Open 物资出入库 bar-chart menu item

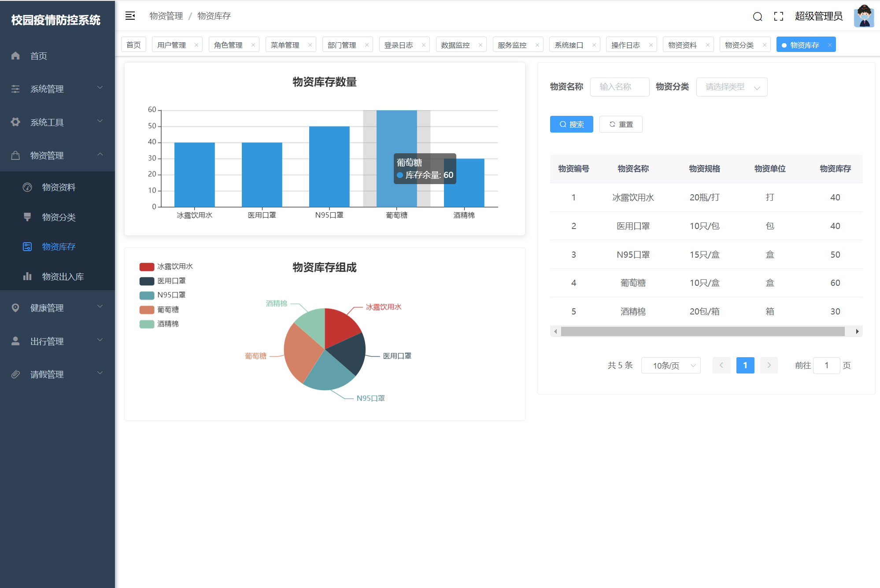62,277
